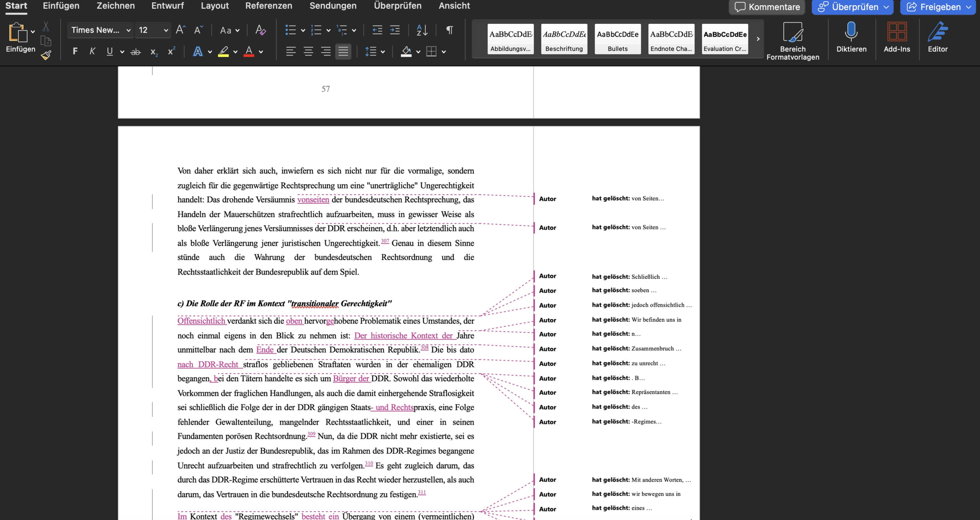This screenshot has height=520, width=980.
Task: Select the strikethrough formatting icon
Action: [x=136, y=51]
